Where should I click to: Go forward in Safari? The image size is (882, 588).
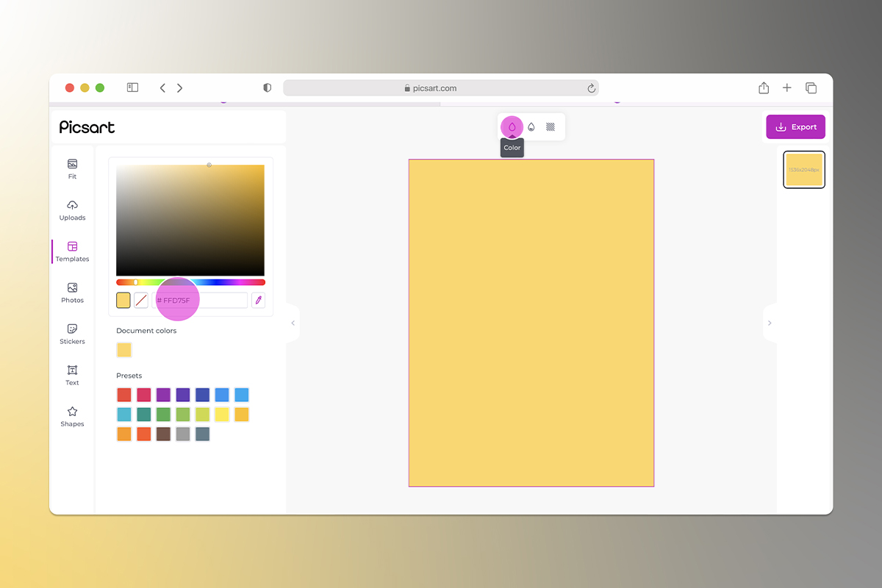click(179, 88)
